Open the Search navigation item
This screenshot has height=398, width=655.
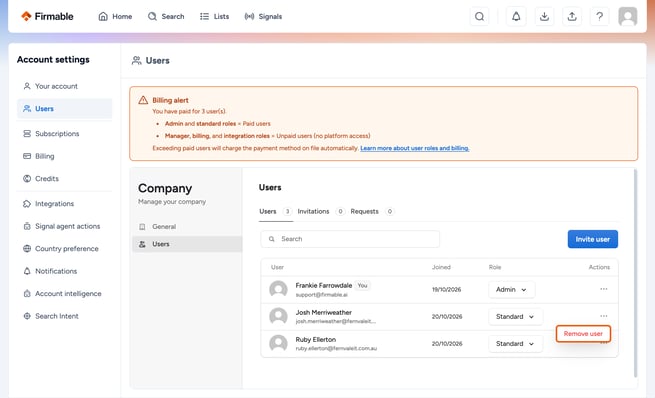point(166,16)
